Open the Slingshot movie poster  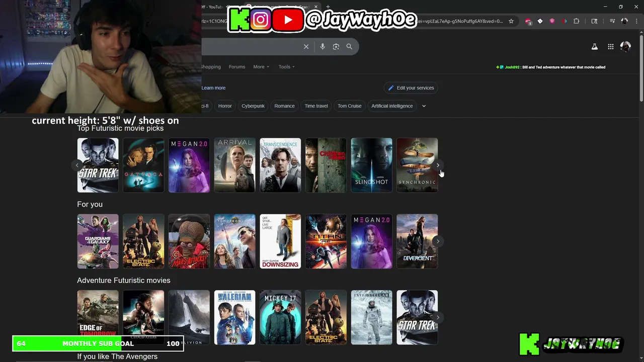pyautogui.click(x=371, y=165)
